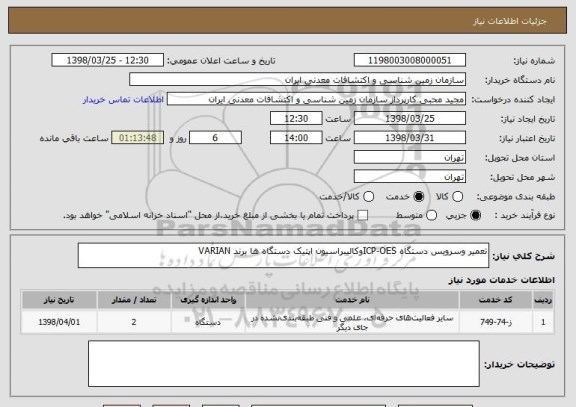Viewport: 576px width, 407px height.
Task: Click the delivery city field تهران
Action: point(410,177)
